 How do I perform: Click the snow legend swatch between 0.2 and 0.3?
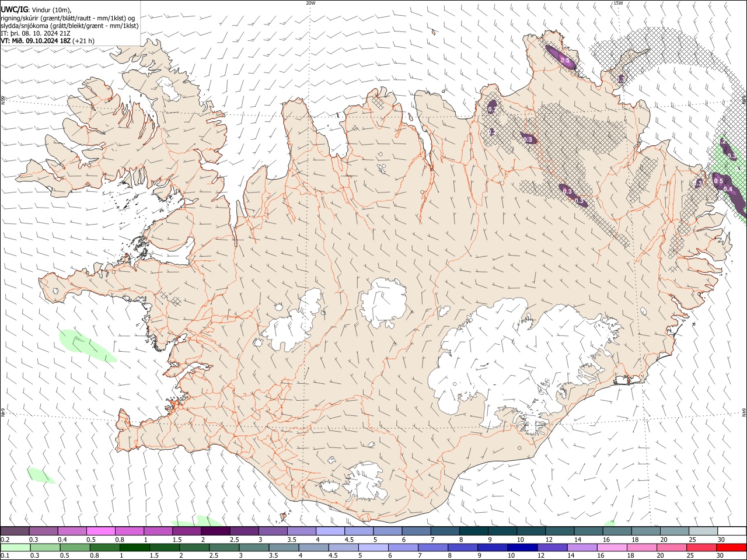(x=15, y=531)
